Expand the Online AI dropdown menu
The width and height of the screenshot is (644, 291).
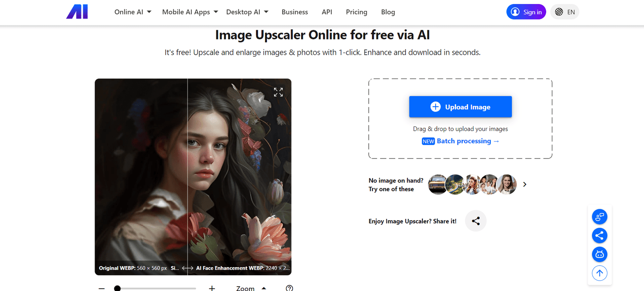[x=133, y=12]
